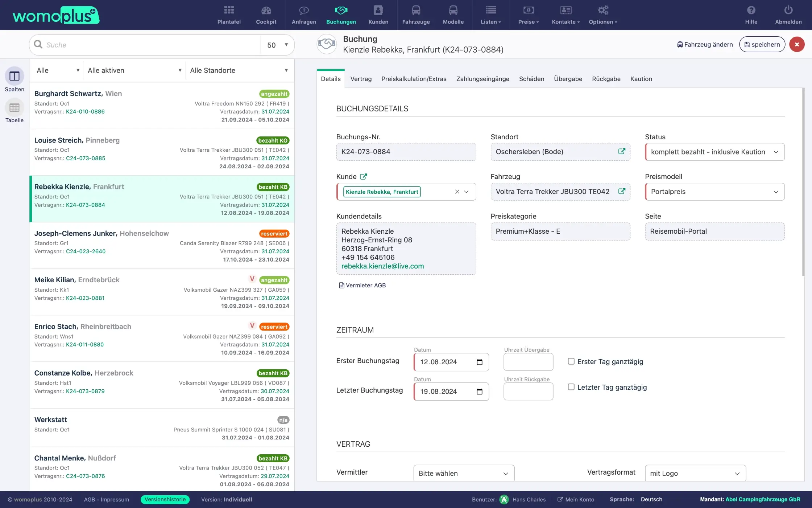
Task: Click speichern to save booking
Action: (x=762, y=44)
